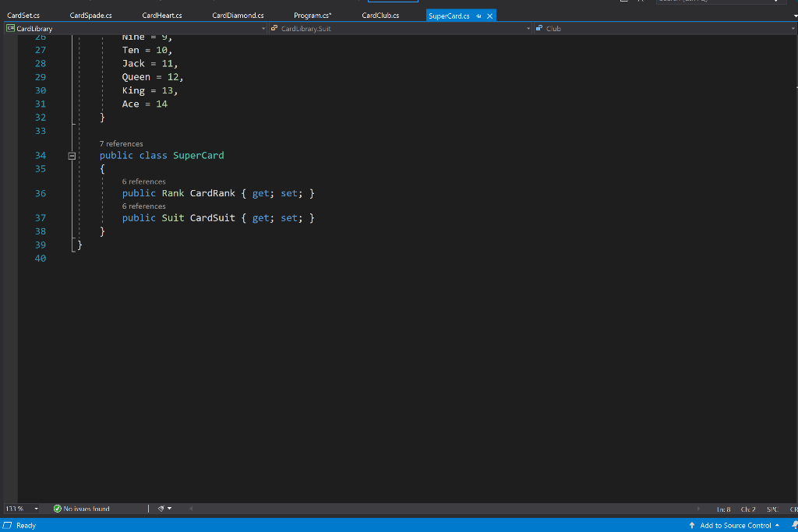Switch to the CardSpade.cs tab
Image resolution: width=798 pixels, height=532 pixels.
(x=90, y=16)
